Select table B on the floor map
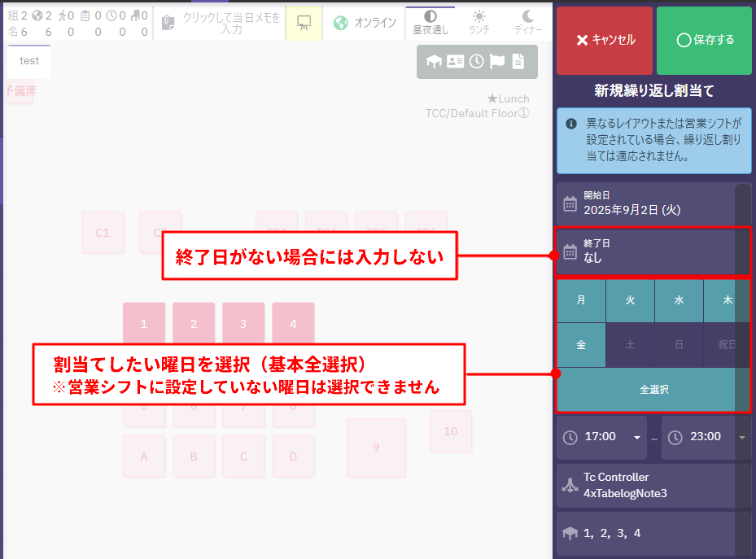This screenshot has height=559, width=756. pyautogui.click(x=194, y=456)
